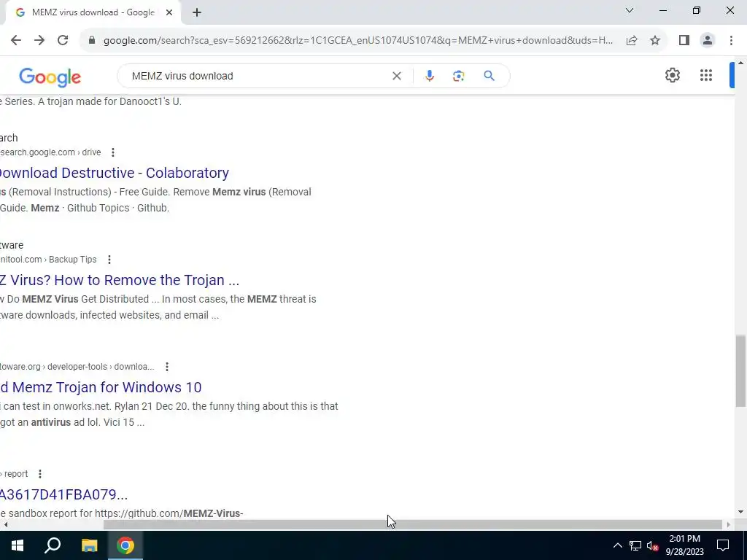
Task: Reload the Google search page
Action: [x=63, y=41]
